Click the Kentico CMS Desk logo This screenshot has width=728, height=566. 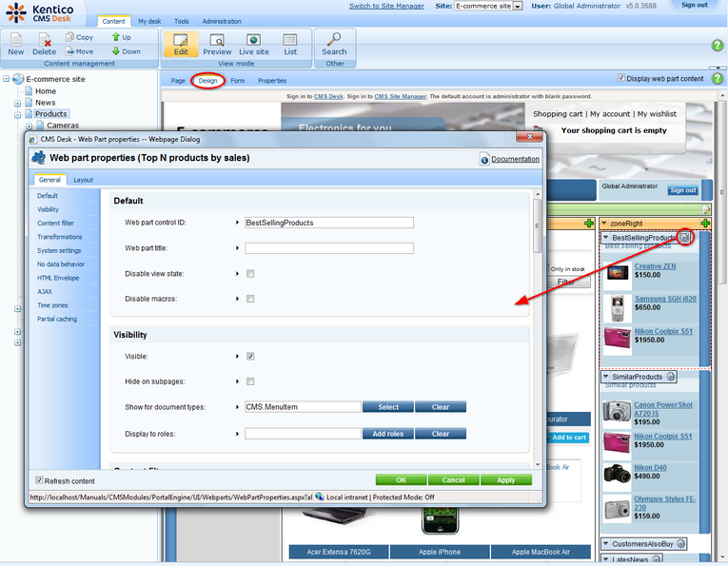40,13
